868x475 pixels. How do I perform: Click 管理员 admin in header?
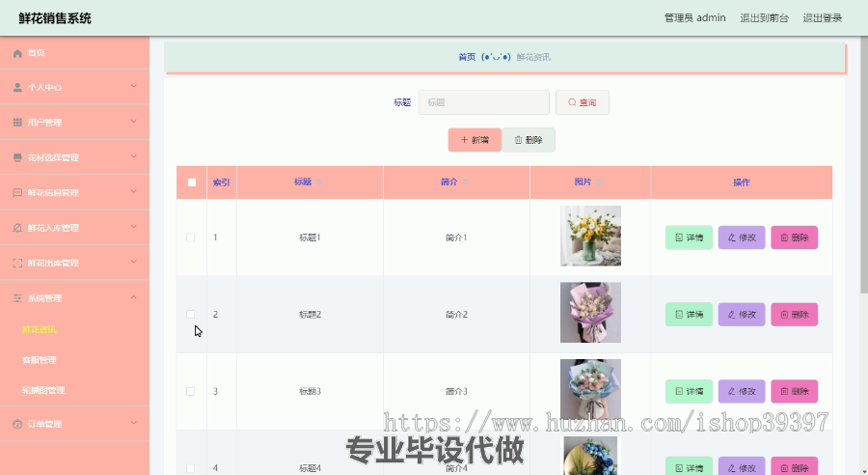694,18
